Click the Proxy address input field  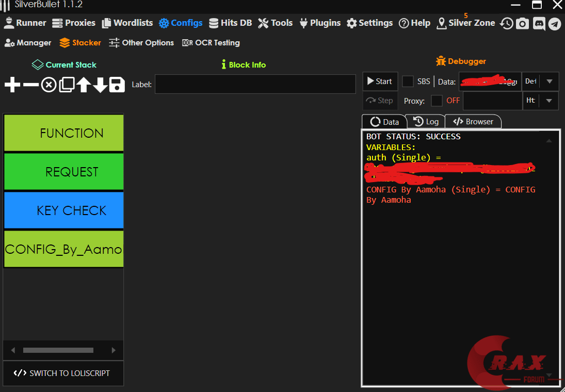(x=493, y=101)
